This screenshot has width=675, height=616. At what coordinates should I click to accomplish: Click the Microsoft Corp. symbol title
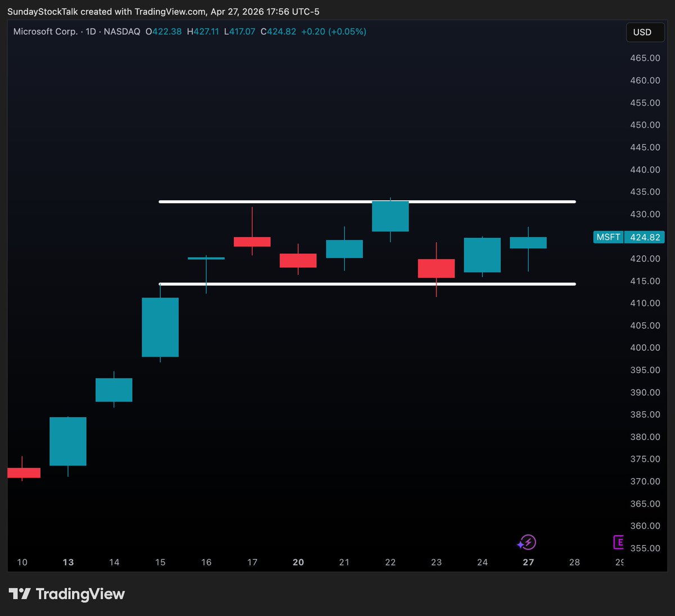pos(46,32)
